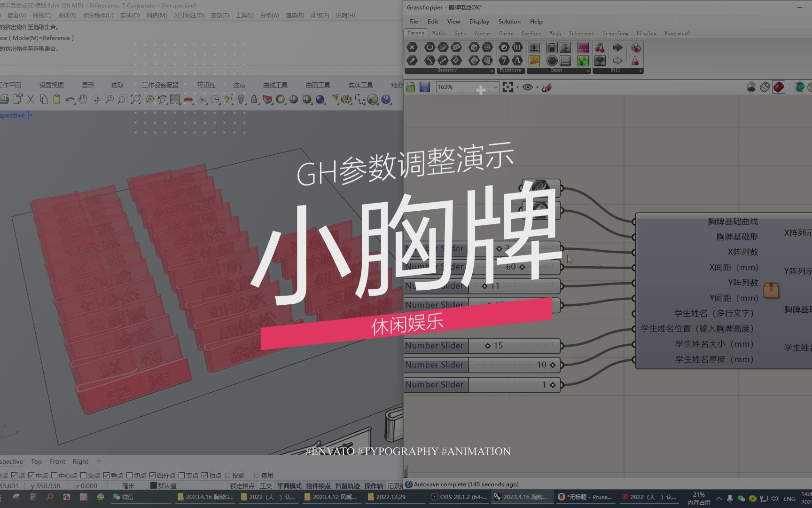
Task: Click the Number Slider showing value 10
Action: pyautogui.click(x=482, y=365)
